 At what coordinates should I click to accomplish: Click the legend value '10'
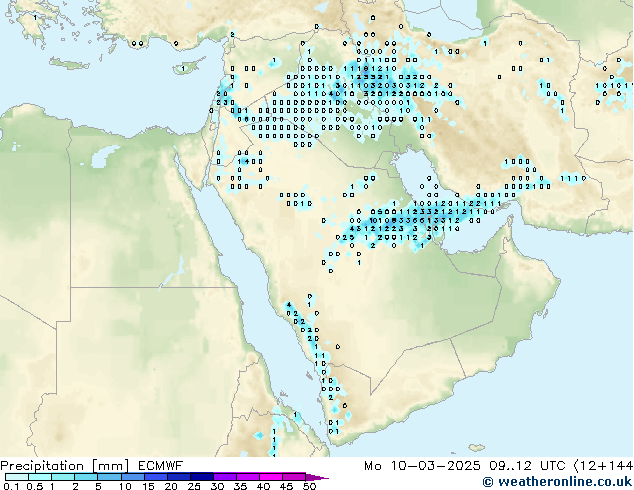tap(125, 486)
